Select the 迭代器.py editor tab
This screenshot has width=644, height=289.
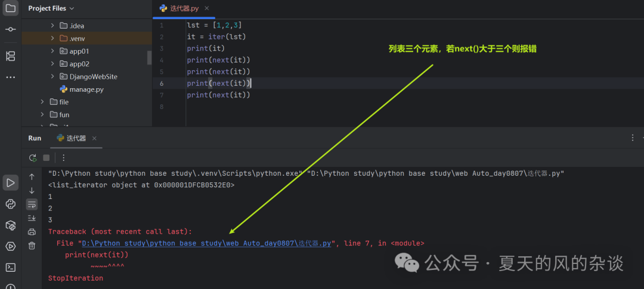click(x=184, y=8)
